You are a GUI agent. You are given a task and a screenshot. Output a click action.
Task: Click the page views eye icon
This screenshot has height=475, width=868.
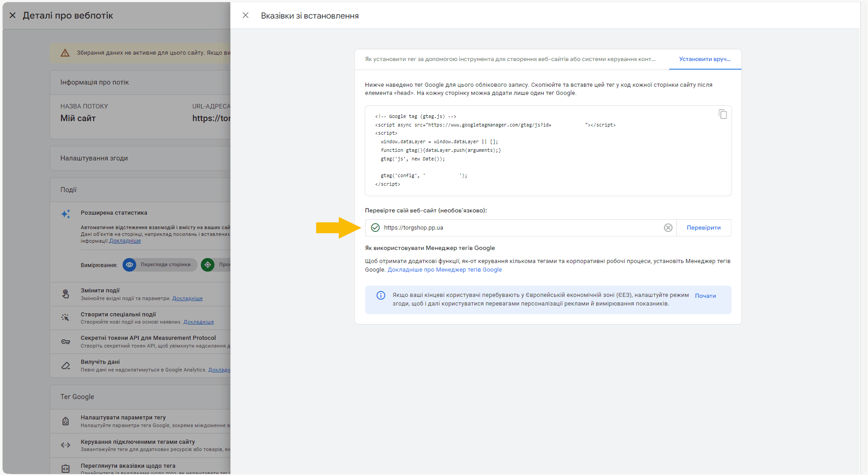[x=129, y=265]
